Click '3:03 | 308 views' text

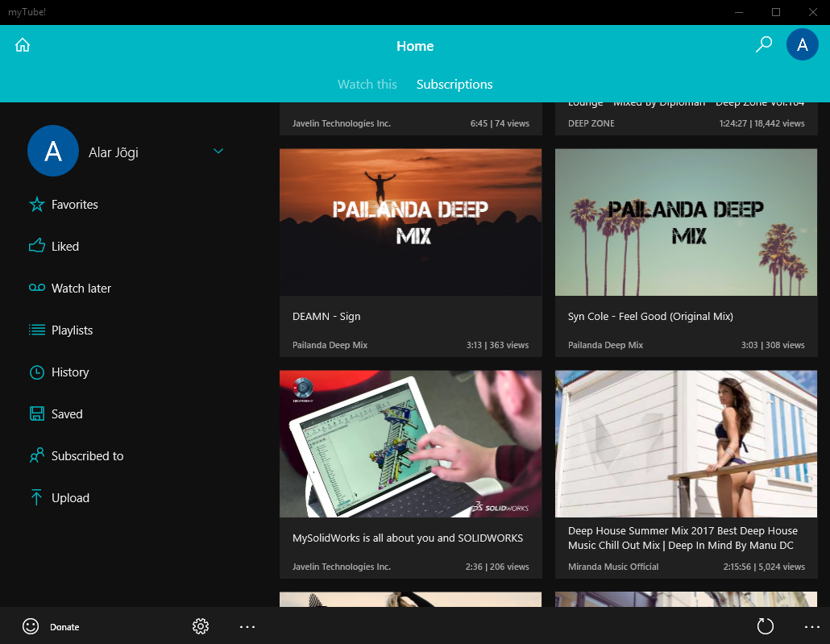click(x=773, y=345)
